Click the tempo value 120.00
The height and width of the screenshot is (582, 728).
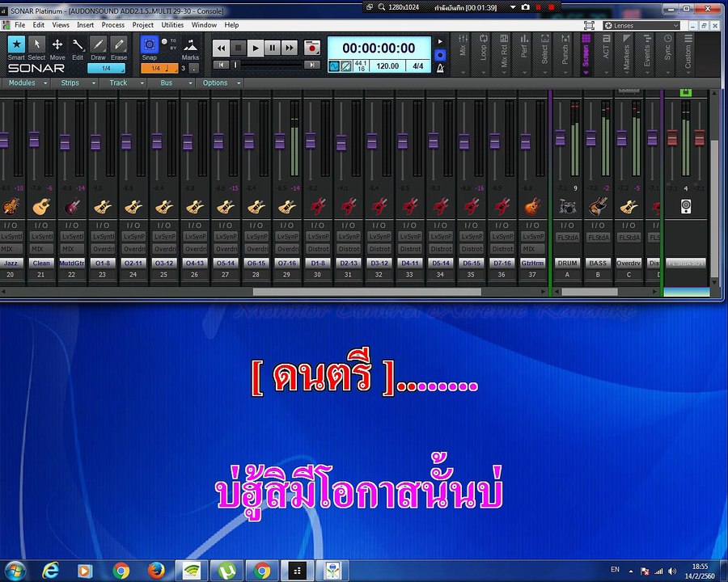click(x=387, y=66)
